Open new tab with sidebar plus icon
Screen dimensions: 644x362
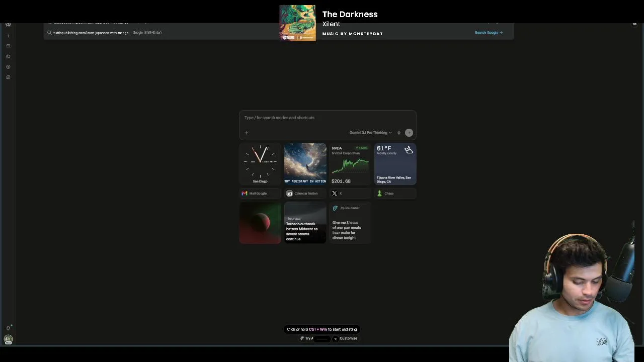(8, 36)
